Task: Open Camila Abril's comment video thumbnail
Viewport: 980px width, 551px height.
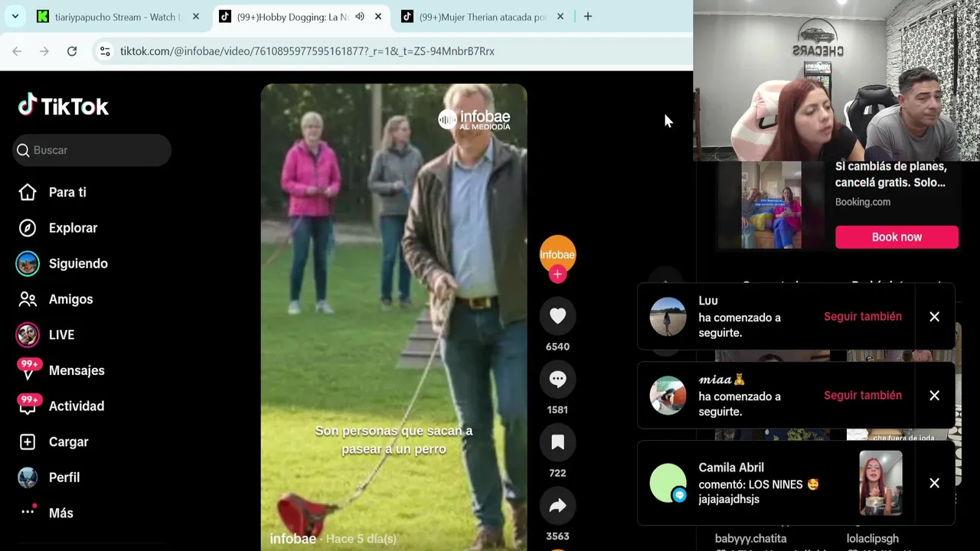Action: (880, 483)
